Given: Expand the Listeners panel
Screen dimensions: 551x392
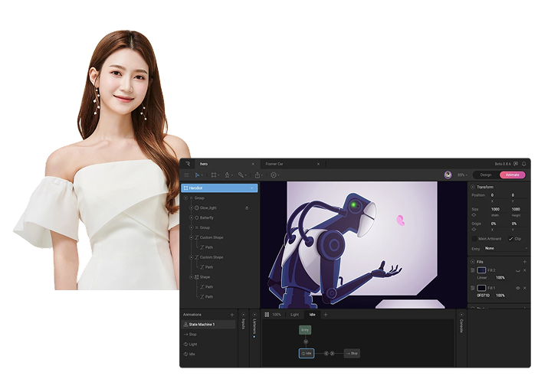Looking at the screenshot, I should (254, 315).
